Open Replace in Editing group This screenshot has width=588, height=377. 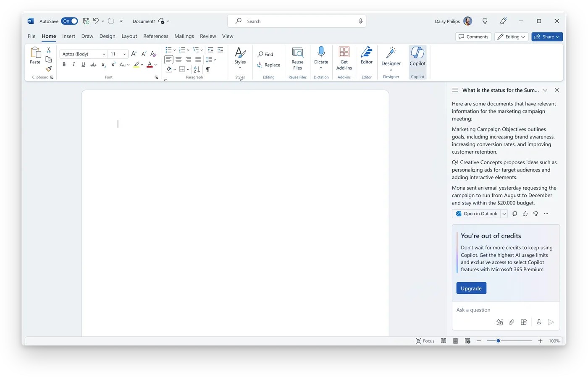(x=268, y=65)
